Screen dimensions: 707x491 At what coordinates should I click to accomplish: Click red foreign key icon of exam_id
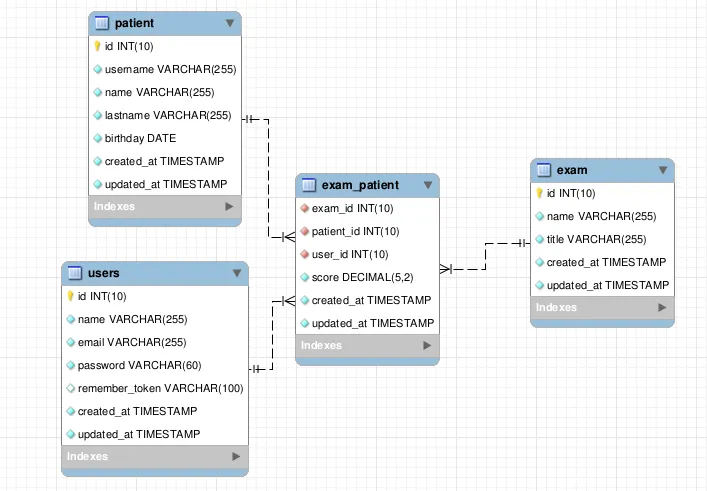point(304,208)
